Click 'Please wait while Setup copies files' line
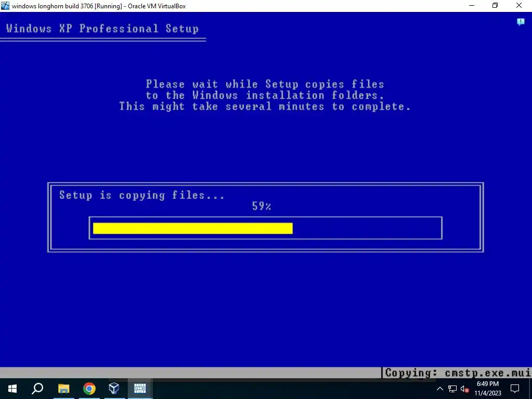 coord(265,84)
